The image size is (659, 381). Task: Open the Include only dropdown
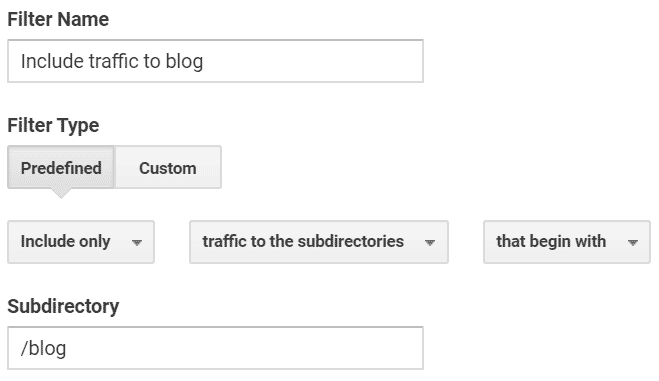81,242
